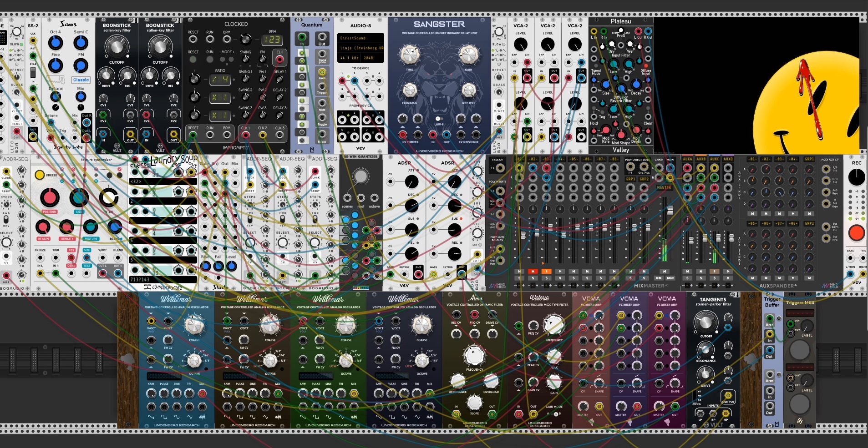This screenshot has width=868, height=448.
Task: Click the texture synthesizer red POSITION knob
Action: coord(50,198)
